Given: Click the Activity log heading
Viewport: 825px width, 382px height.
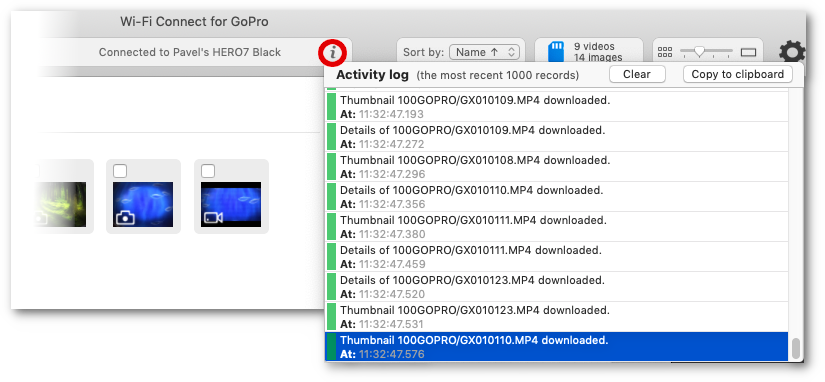Looking at the screenshot, I should 373,75.
